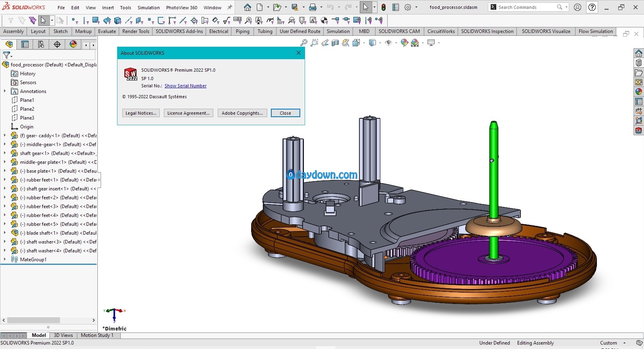Expand the MateGroup1 node
The height and width of the screenshot is (349, 644).
pyautogui.click(x=5, y=260)
